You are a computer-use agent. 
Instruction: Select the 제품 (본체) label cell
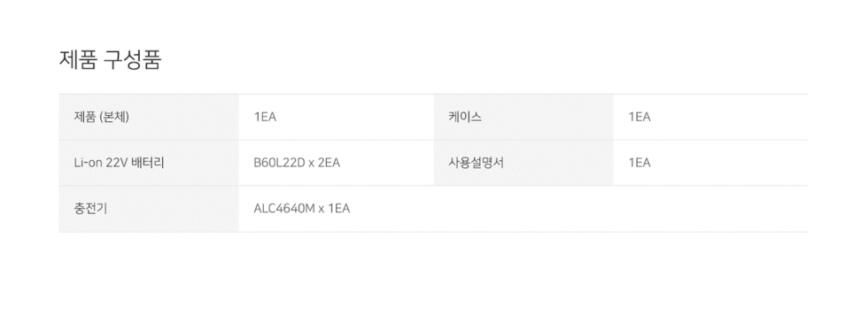[149, 117]
